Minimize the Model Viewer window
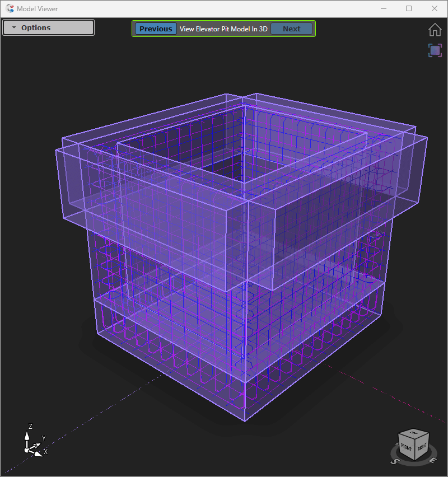The image size is (448, 477). 384,8
